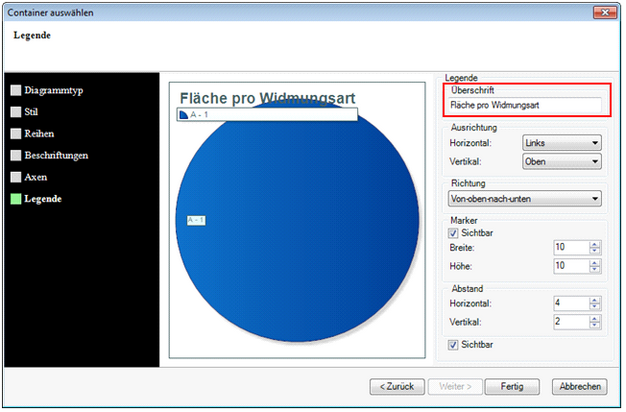Switch to the Beschriftungen wizard page
This screenshot has width=626, height=412.
coord(56,155)
